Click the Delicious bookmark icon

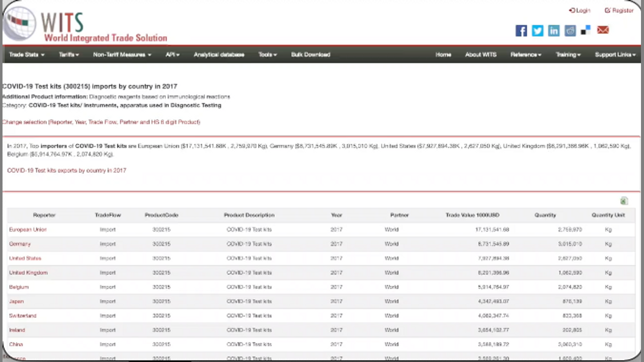point(586,31)
